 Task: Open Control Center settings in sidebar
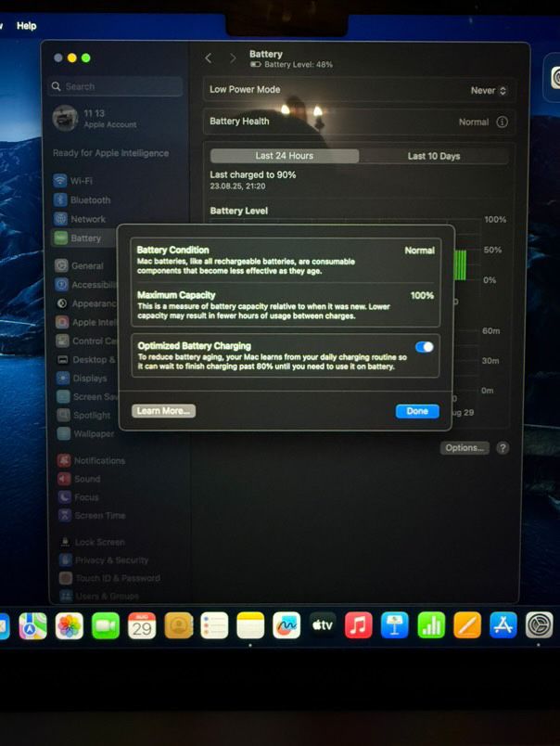(86, 341)
